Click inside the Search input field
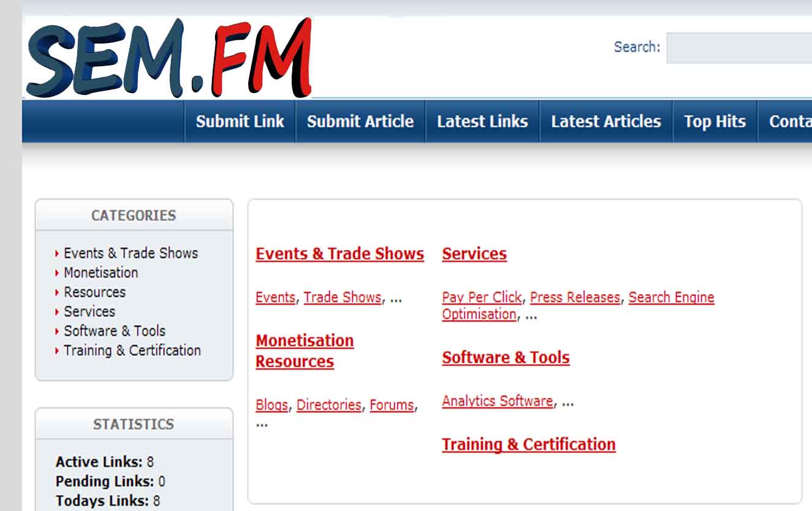Image resolution: width=812 pixels, height=511 pixels. coord(739,48)
